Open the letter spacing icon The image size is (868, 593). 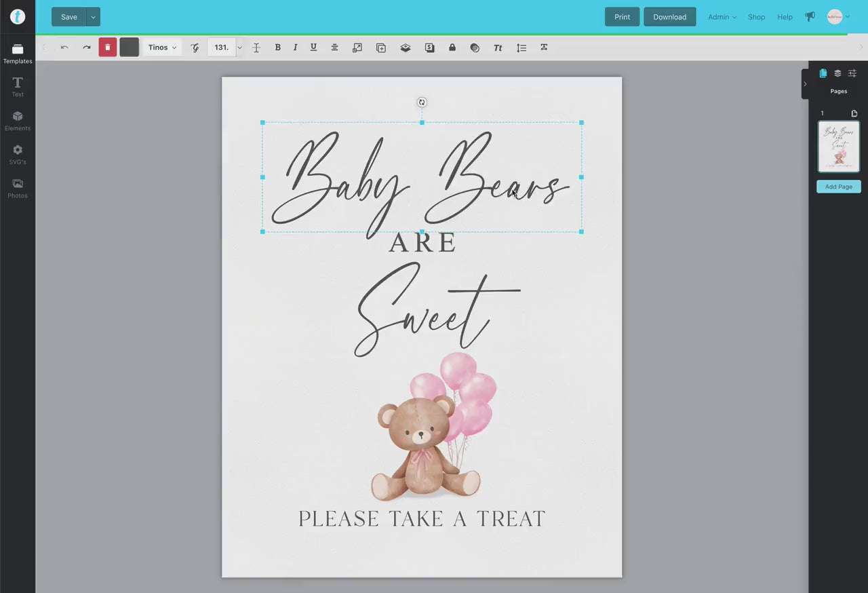[x=544, y=47]
